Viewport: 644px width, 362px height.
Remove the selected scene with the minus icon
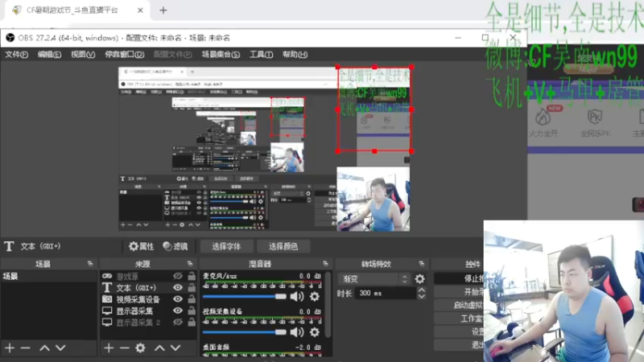click(26, 348)
